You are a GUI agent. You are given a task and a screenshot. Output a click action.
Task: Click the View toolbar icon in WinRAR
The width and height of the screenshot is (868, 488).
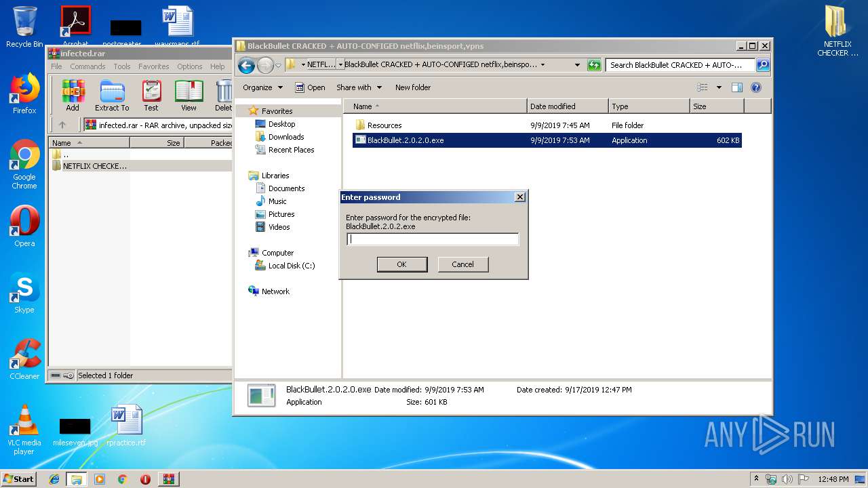[x=189, y=95]
